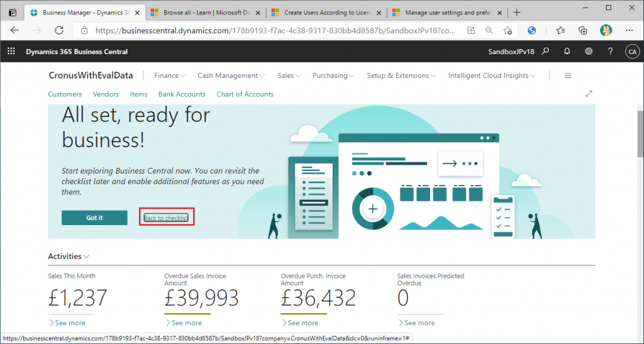
Task: Open the app launcher waffle icon
Action: click(x=11, y=52)
